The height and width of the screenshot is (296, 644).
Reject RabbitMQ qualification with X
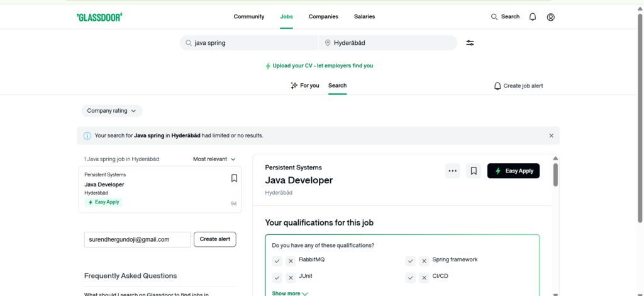[291, 261]
